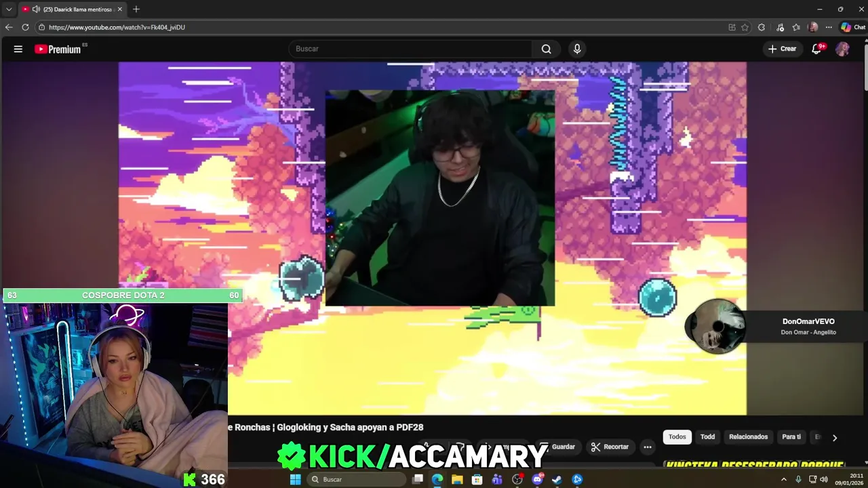Open media control music note icon
This screenshot has width=868, height=488.
click(x=780, y=27)
